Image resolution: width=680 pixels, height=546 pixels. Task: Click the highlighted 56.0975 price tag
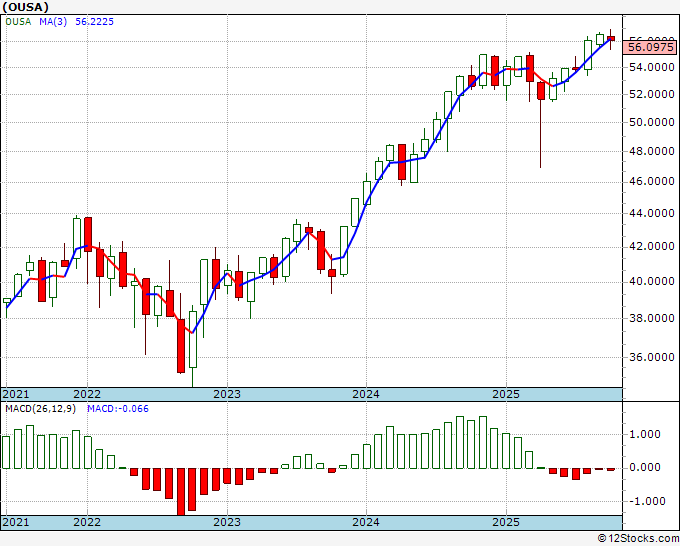651,47
